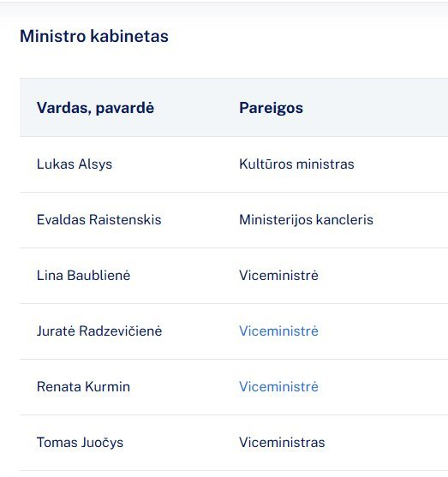Viewport: 448px width, 477px height.
Task: Open the blue Viceministrė link for Renata Kurmin
Action: coord(278,386)
